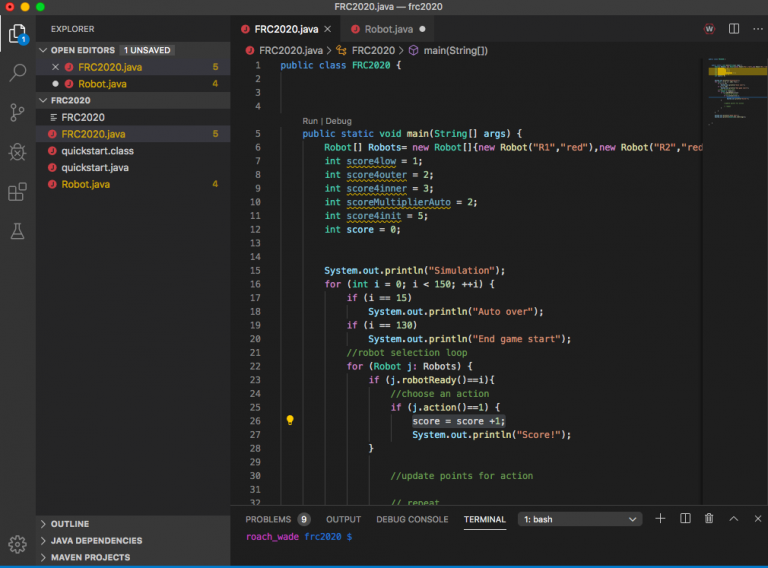Image resolution: width=768 pixels, height=568 pixels.
Task: Click main(String[]) in the breadcrumb
Action: tap(456, 50)
